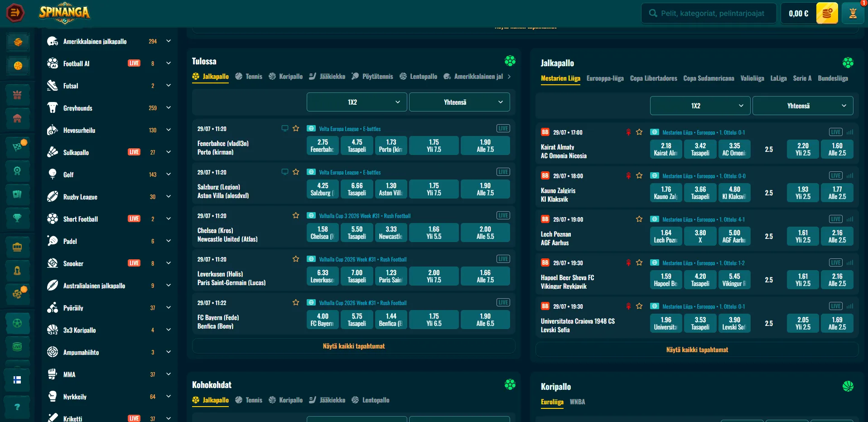The image size is (868, 422).
Task: Open the Yhteensä dropdown in Jalkapallo panel
Action: click(802, 106)
